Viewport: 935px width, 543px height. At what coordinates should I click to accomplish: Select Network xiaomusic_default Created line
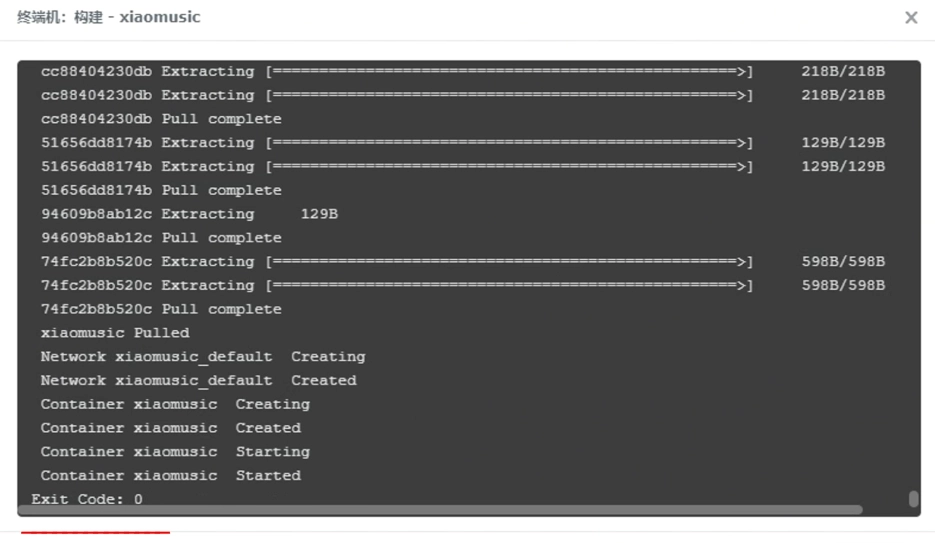coord(199,380)
